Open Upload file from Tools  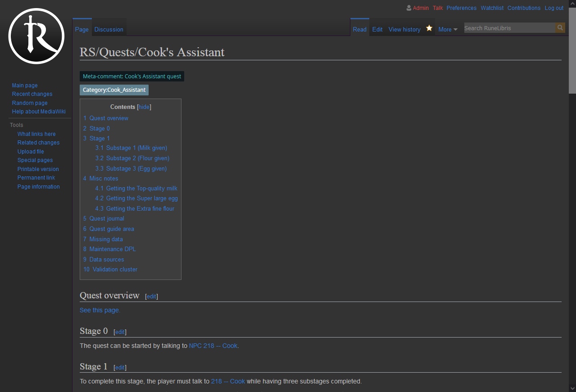coord(31,152)
